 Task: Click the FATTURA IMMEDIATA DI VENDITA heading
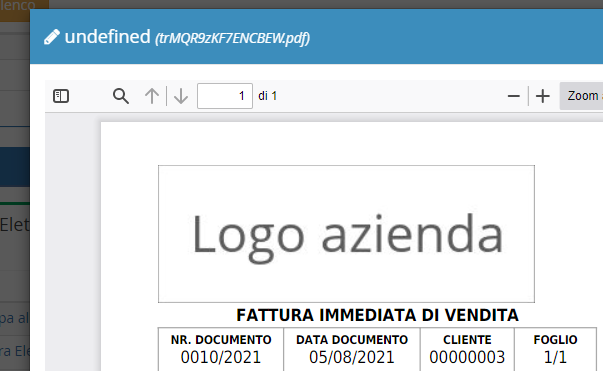click(377, 315)
